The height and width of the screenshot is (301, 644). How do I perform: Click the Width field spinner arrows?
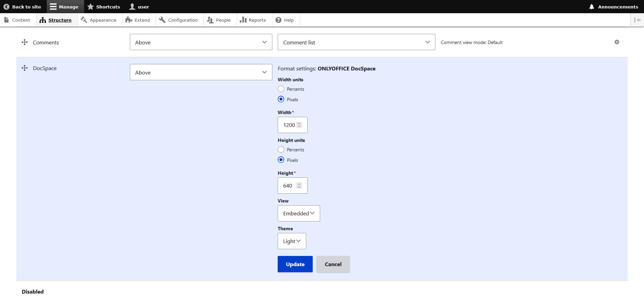(299, 125)
